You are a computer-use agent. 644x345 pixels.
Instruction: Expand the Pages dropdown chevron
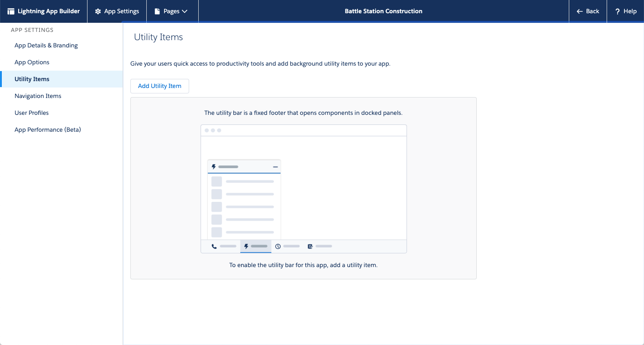(x=185, y=11)
